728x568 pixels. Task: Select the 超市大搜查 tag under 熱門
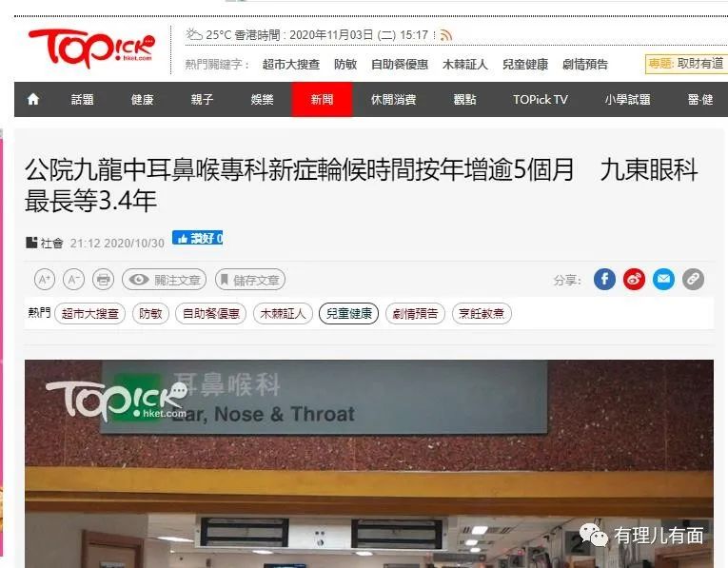90,314
